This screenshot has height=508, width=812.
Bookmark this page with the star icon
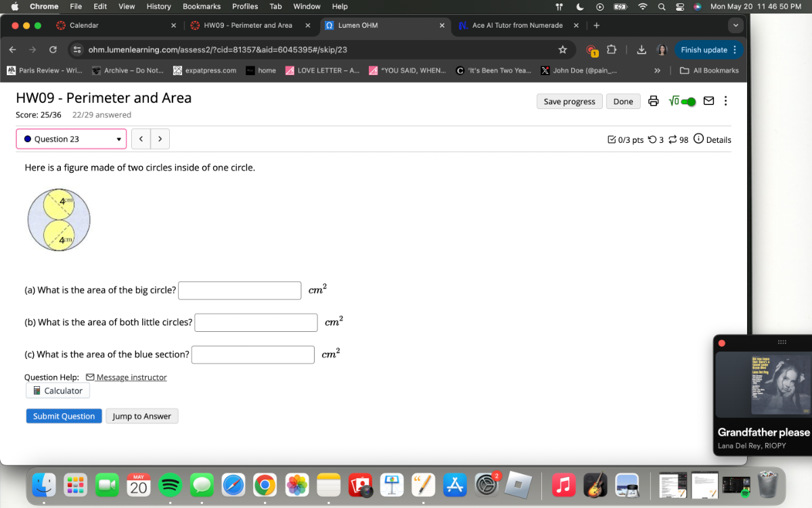pos(562,49)
